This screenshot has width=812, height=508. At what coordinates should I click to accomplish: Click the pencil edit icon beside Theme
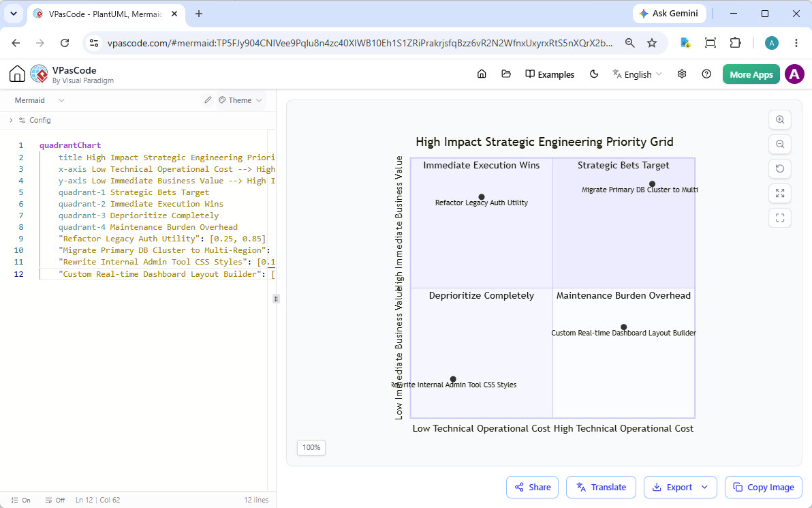coord(208,100)
